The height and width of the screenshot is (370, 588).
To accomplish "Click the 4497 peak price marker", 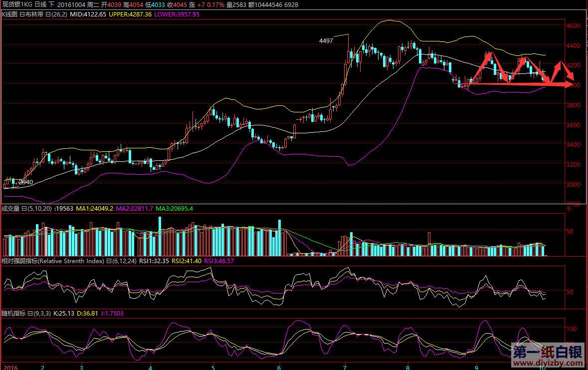I will point(326,40).
